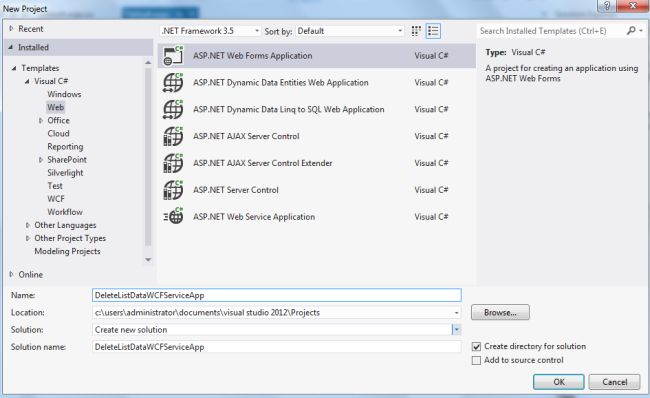Click the ASP.NET Server Control icon
The height and width of the screenshot is (398, 650).
(x=173, y=190)
